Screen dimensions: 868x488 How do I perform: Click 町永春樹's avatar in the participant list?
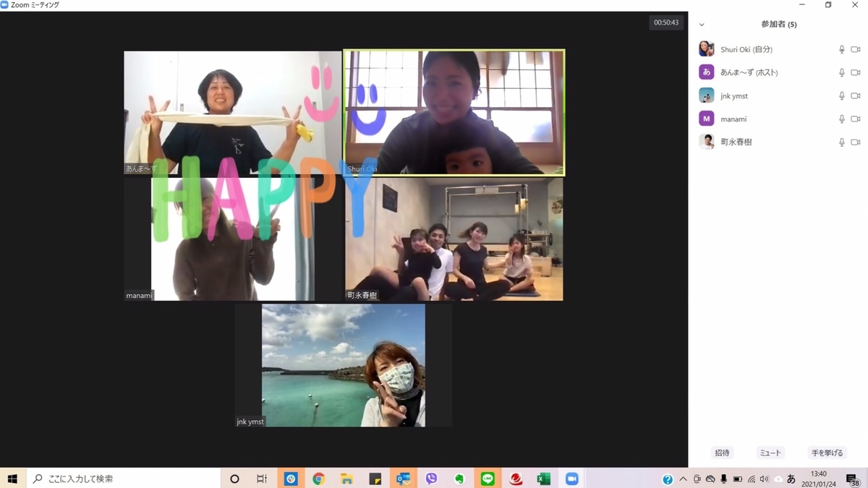(x=707, y=142)
